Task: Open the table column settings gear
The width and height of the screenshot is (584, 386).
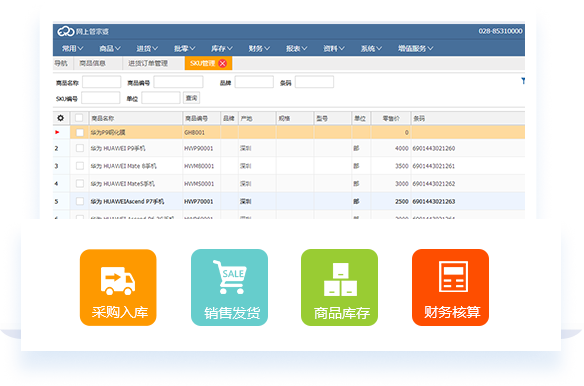Action: (x=60, y=118)
